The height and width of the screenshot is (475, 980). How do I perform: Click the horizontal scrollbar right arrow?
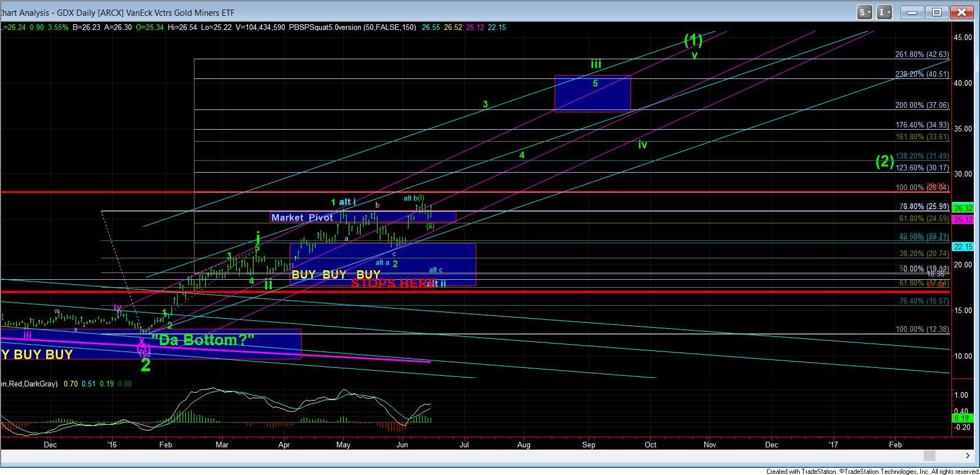coord(968,456)
